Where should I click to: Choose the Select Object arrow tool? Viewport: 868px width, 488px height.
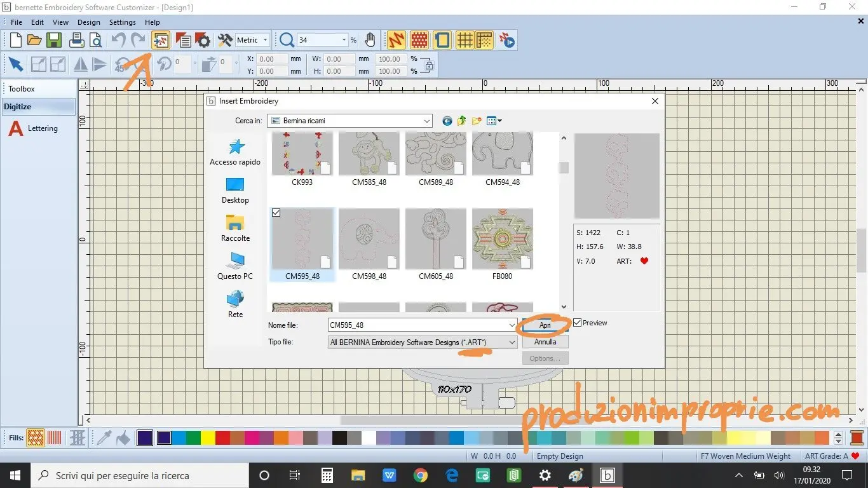16,64
